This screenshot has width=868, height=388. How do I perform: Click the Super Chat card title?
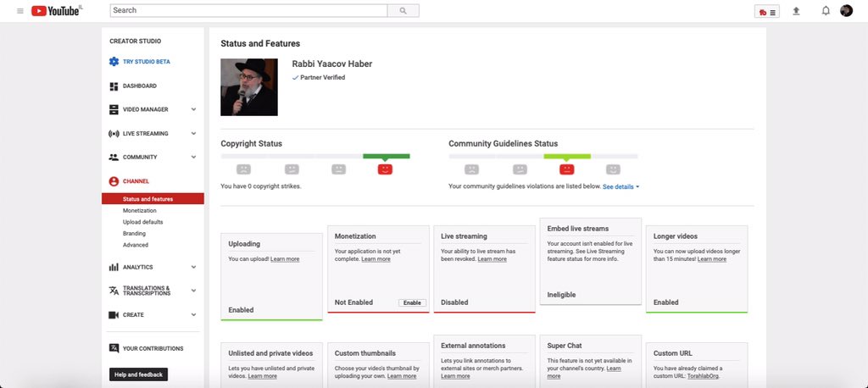[565, 346]
